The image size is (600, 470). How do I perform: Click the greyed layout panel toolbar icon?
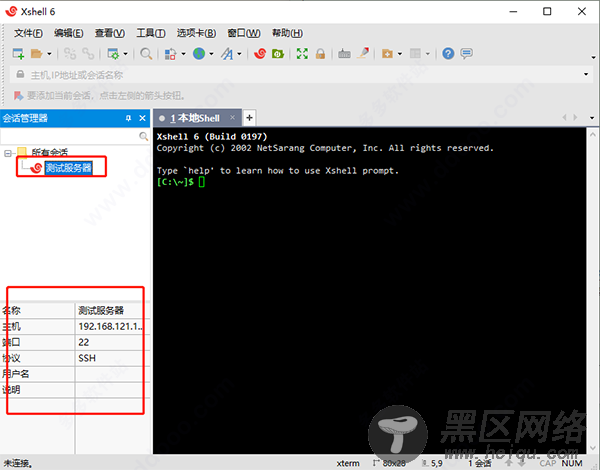click(x=415, y=54)
